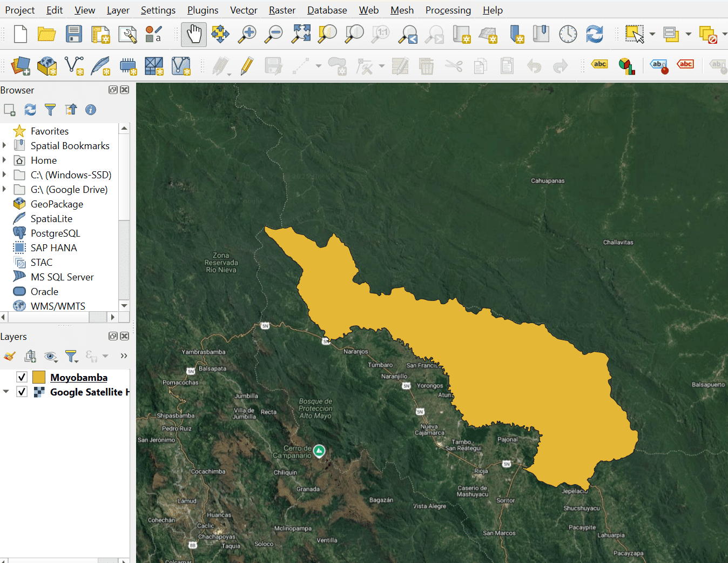The width and height of the screenshot is (728, 563).
Task: Zoom to full map extent
Action: [300, 33]
